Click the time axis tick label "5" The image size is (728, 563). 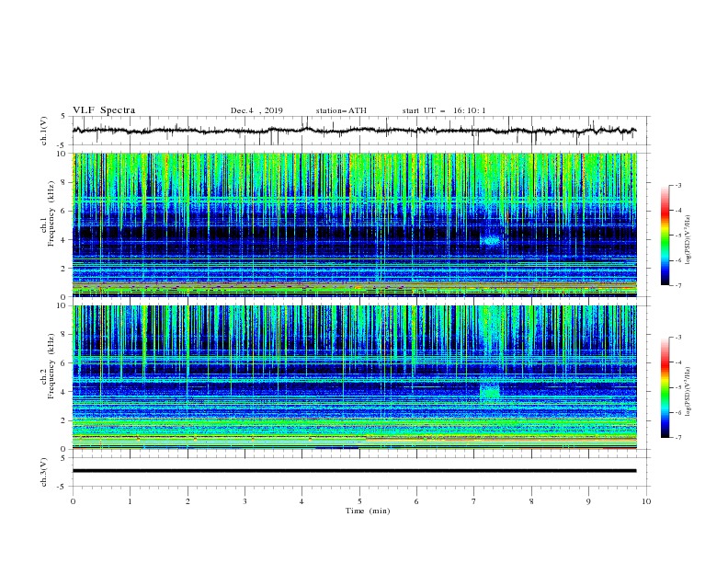tap(359, 501)
